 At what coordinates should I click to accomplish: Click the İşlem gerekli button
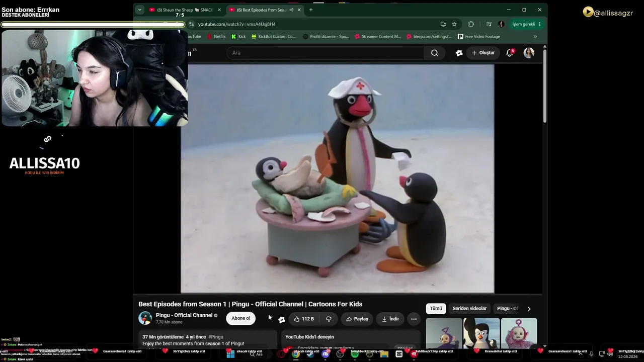click(526, 24)
